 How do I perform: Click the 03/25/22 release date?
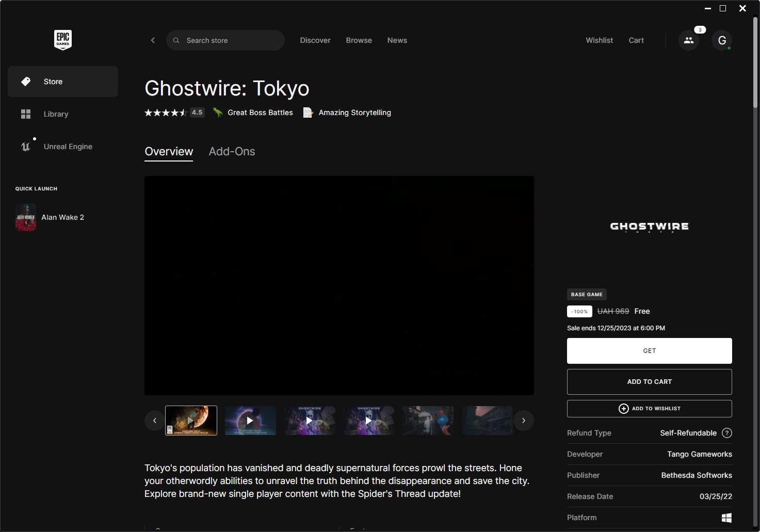pyautogui.click(x=716, y=496)
